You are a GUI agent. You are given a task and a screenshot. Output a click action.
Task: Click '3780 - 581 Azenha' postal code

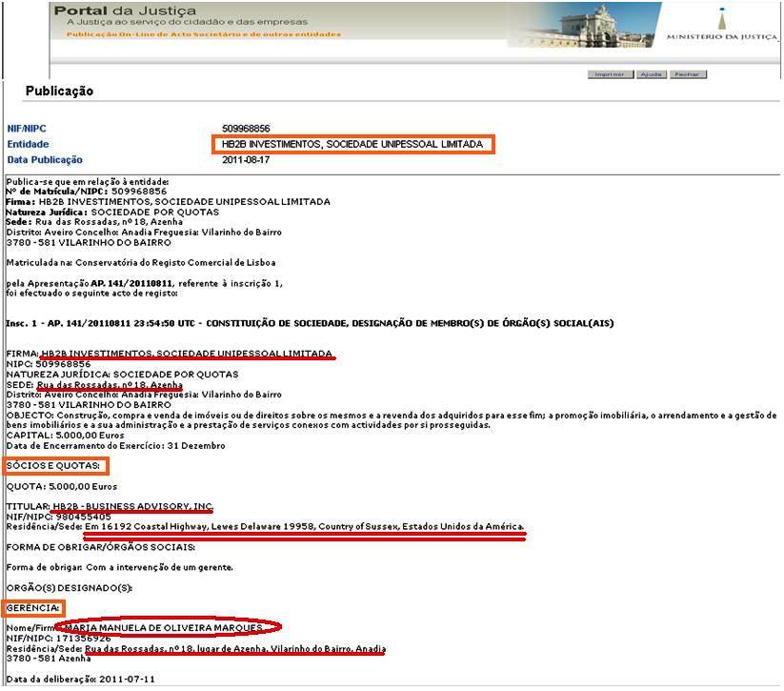[49, 659]
